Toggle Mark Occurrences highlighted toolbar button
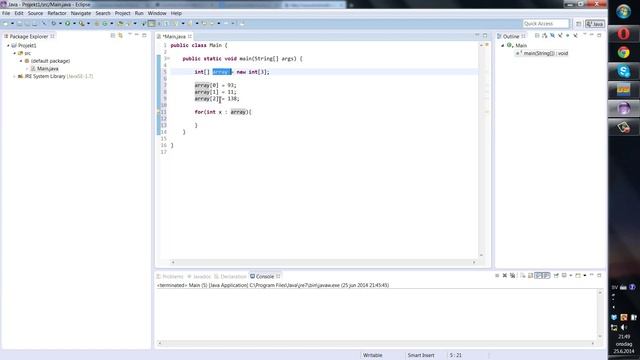This screenshot has width=640, height=360. click(151, 24)
